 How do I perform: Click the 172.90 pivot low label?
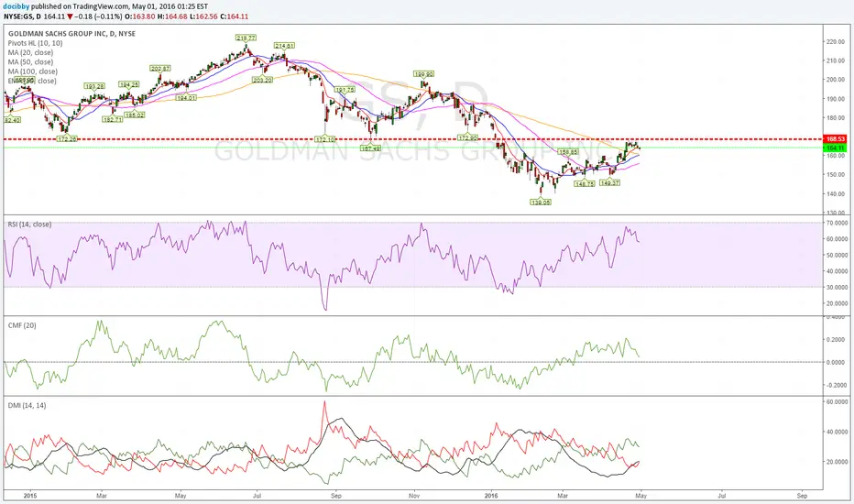point(467,137)
